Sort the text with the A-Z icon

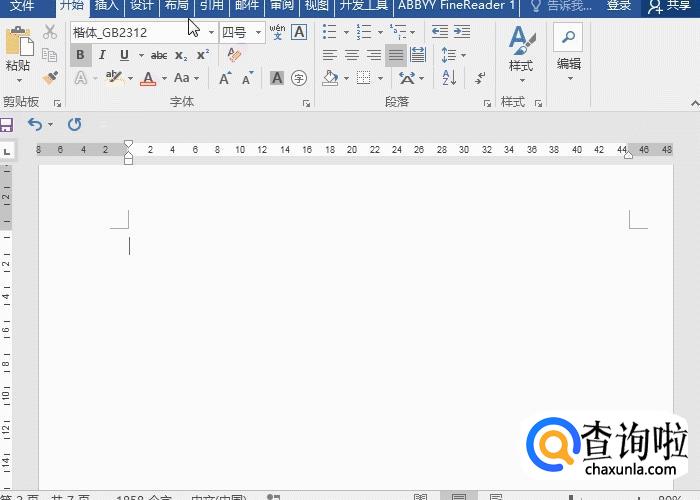[x=449, y=78]
